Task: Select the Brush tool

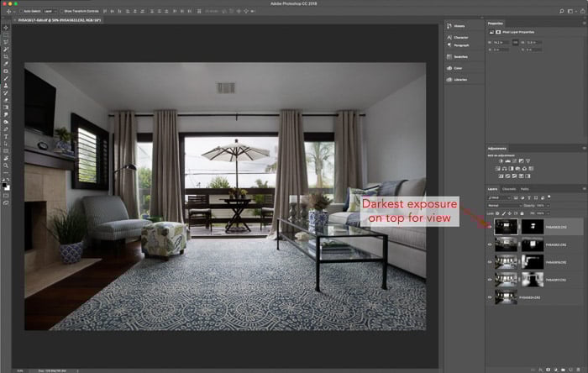Action: pyautogui.click(x=6, y=78)
